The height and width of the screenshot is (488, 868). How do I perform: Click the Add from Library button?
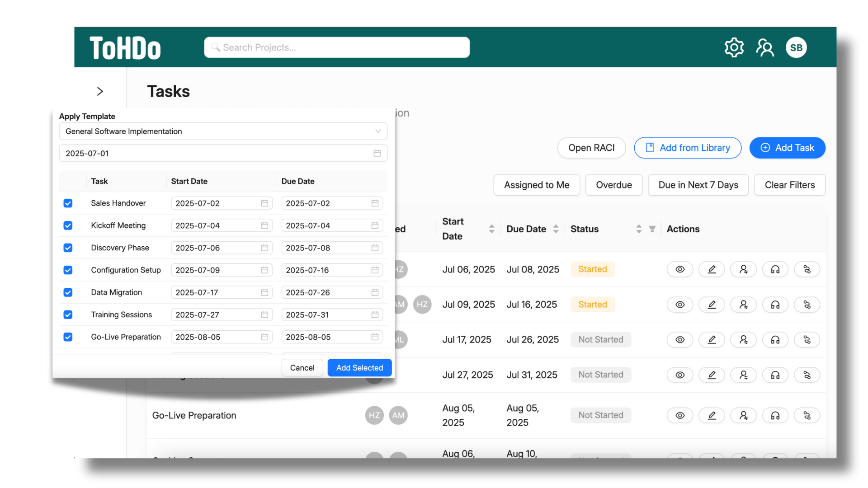[687, 148]
